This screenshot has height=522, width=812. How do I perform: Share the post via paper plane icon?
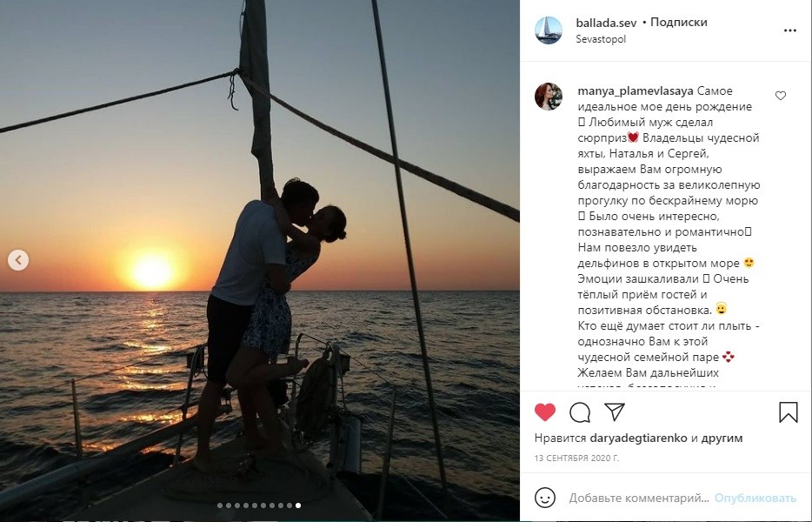click(x=615, y=412)
